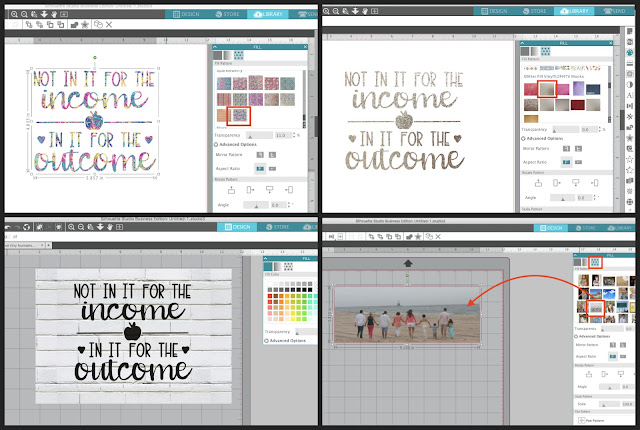Click second Mirror Pattern button in top-left panel
640x430 pixels.
(272, 155)
